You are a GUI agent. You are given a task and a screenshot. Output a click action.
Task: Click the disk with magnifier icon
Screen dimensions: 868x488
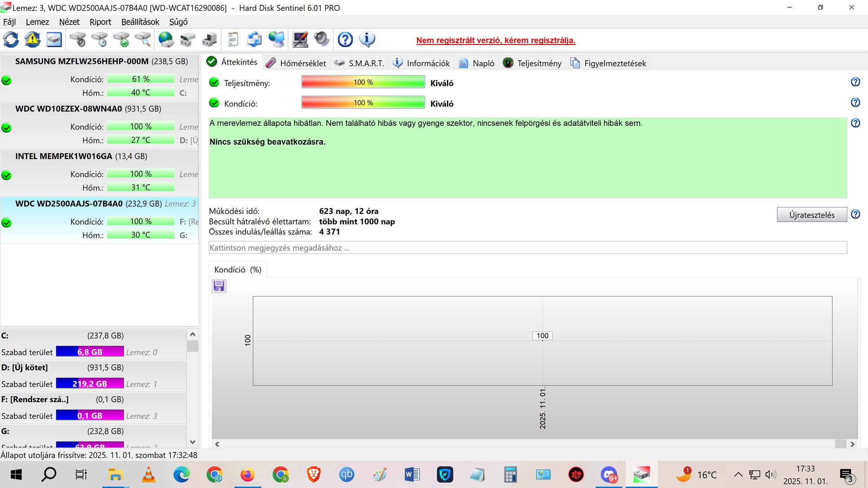pyautogui.click(x=143, y=40)
